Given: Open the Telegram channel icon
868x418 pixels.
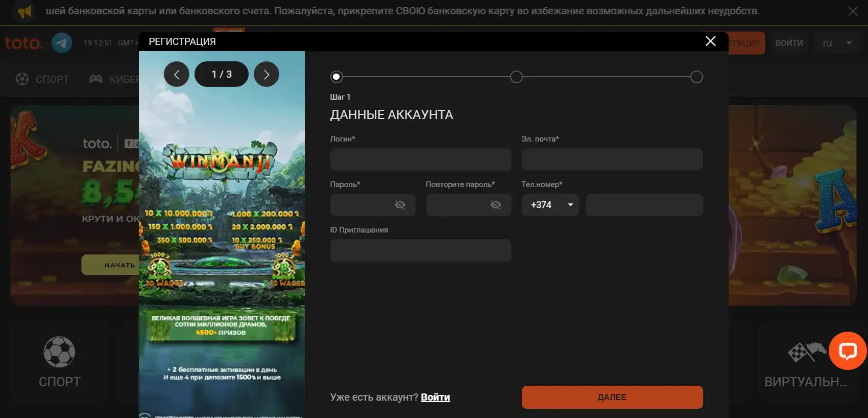Looking at the screenshot, I should (62, 43).
